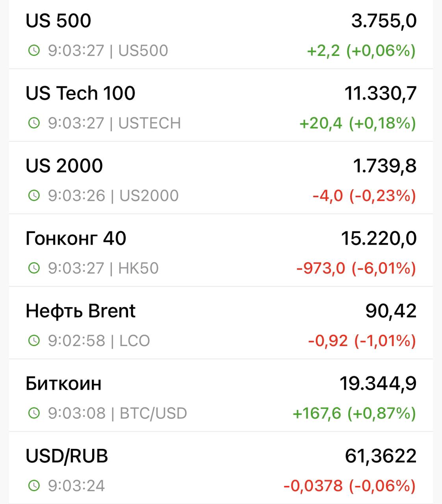Tap the clock icon beside LCO ticker

(34, 341)
